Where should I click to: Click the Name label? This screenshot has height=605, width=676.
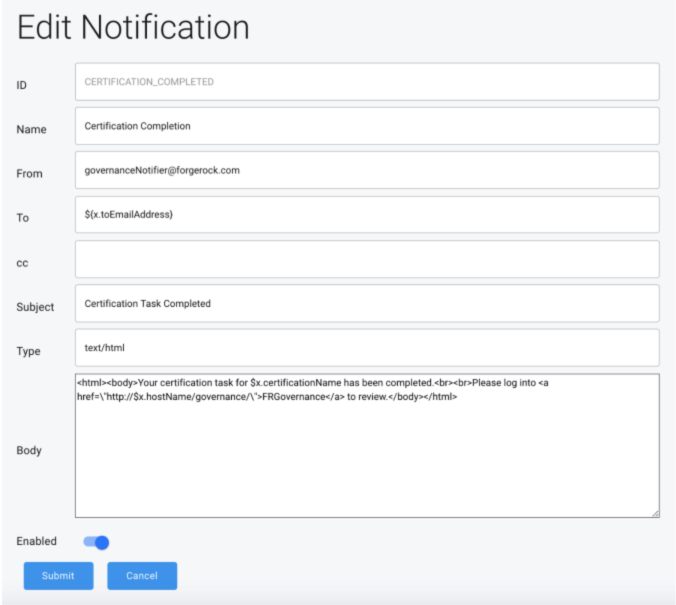pos(31,129)
